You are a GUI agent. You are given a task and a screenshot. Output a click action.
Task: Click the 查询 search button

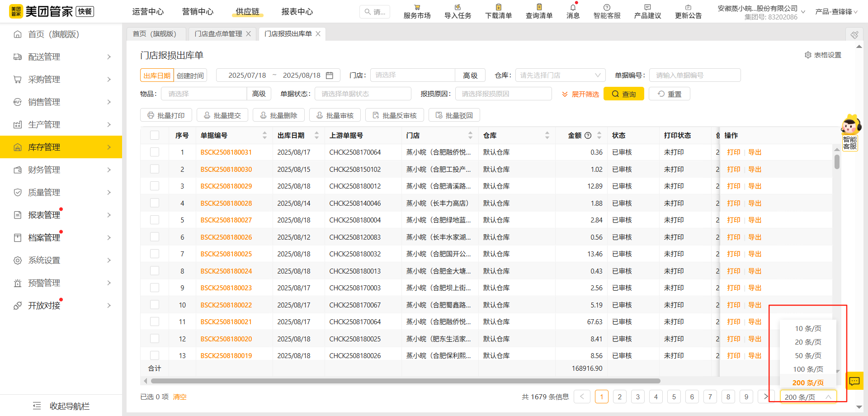click(x=624, y=94)
